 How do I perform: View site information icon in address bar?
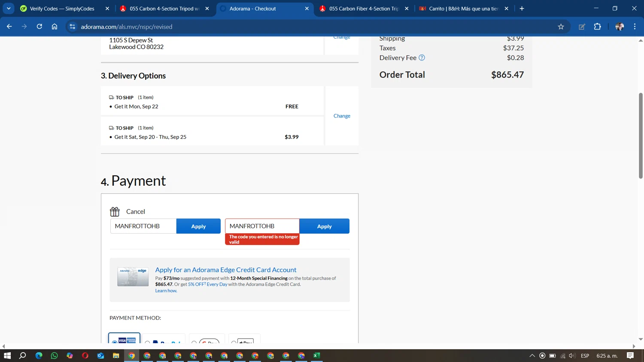pos(72,27)
